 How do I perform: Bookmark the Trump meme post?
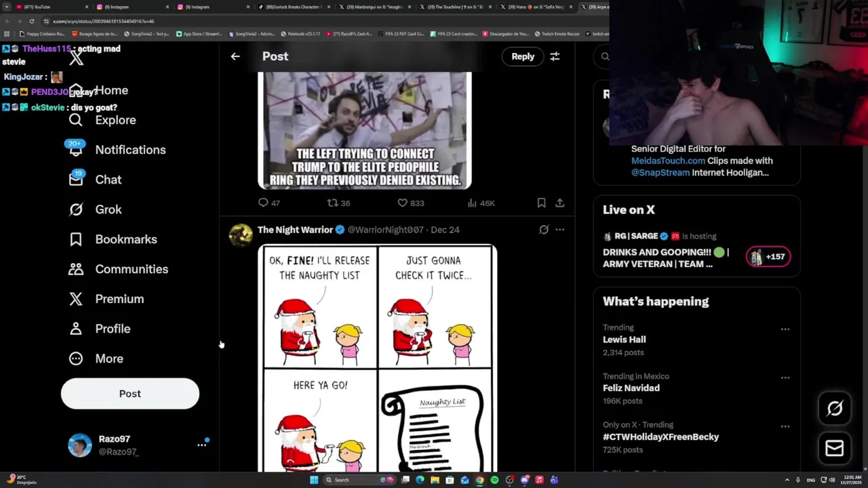coord(541,203)
